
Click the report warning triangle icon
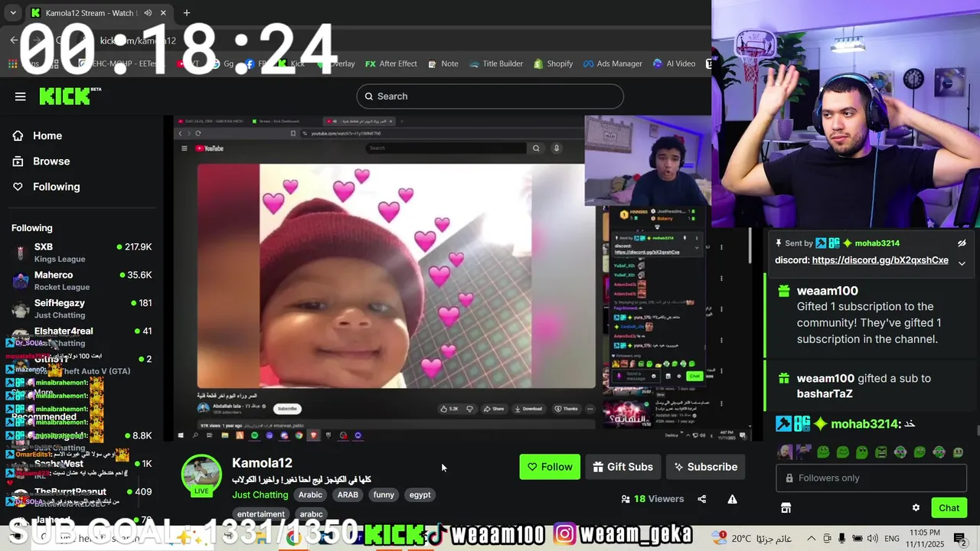click(x=732, y=499)
